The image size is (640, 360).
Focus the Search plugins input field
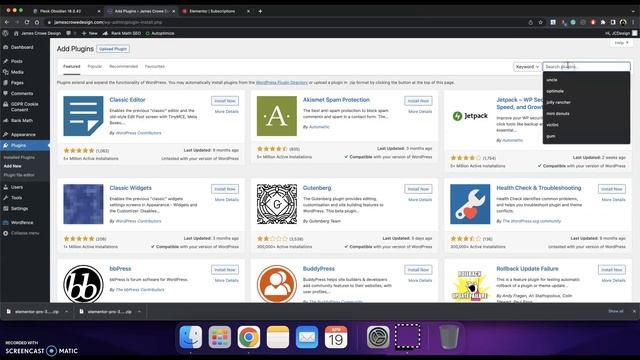tap(586, 67)
